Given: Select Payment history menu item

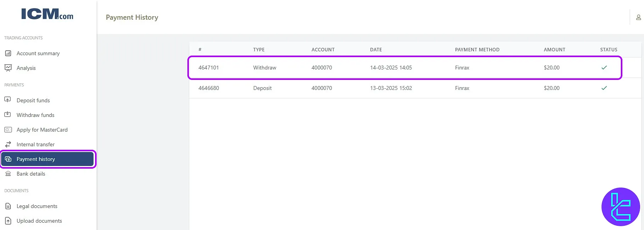Looking at the screenshot, I should (x=48, y=159).
